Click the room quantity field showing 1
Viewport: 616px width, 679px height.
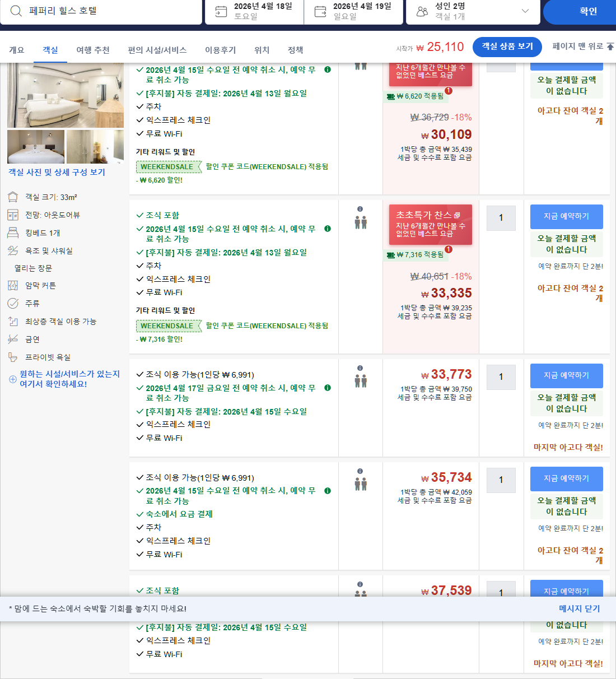pos(501,218)
